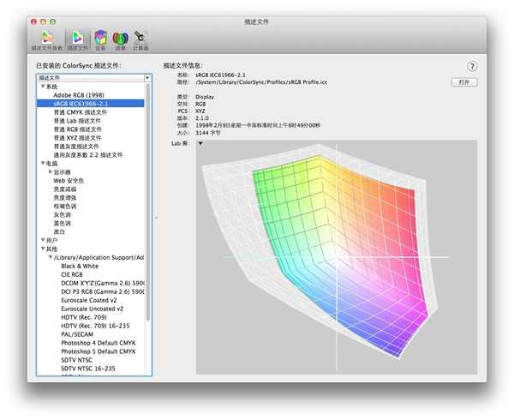Select the Black & White profile

coord(79,266)
